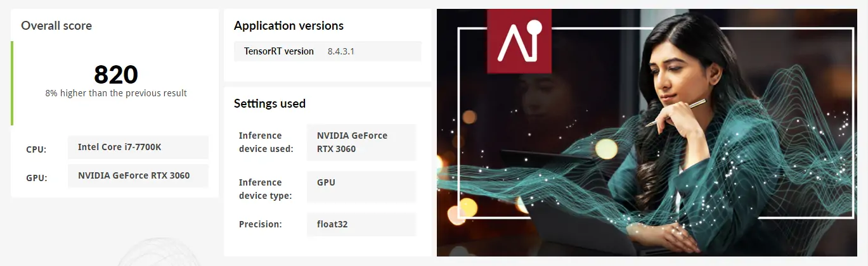Click the CPU: label
Viewport: 868px width, 266px height.
(36, 150)
